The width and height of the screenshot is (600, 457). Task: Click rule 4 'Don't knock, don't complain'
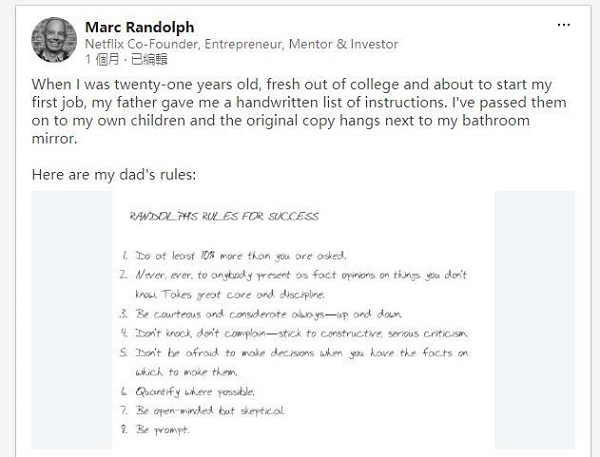pyautogui.click(x=294, y=333)
